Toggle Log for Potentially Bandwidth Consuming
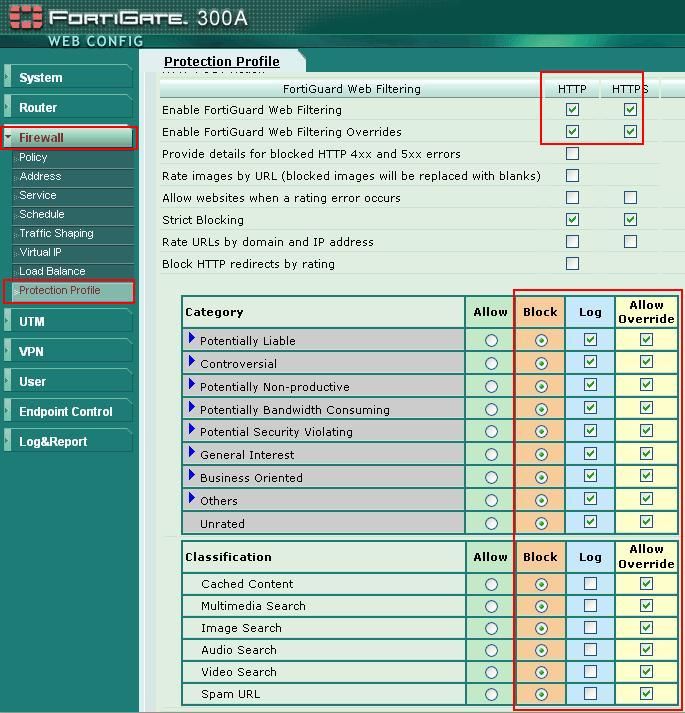The width and height of the screenshot is (685, 713). click(x=590, y=407)
